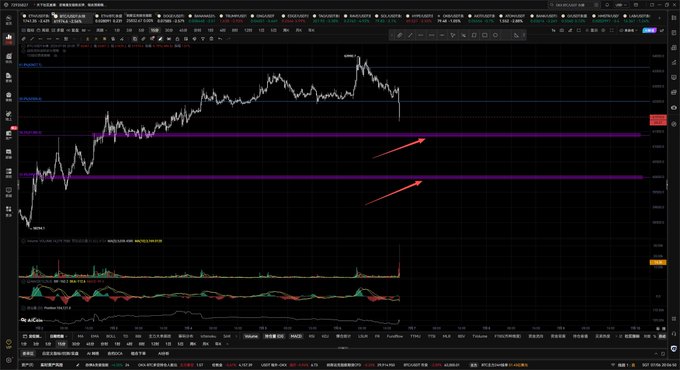Click the screenshot camera icon above chart
The image size is (680, 370).
[x=562, y=30]
